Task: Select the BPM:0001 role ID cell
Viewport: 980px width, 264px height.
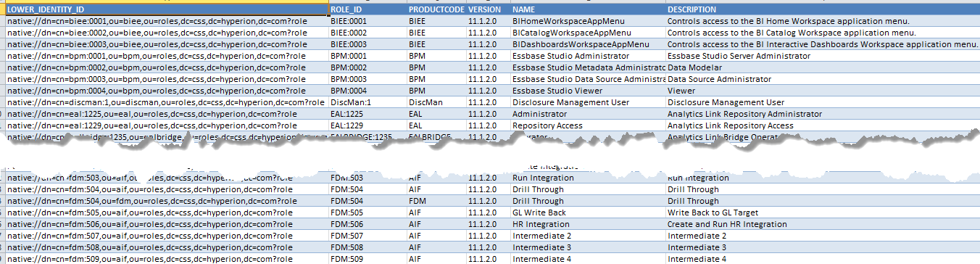Action: tap(367, 57)
